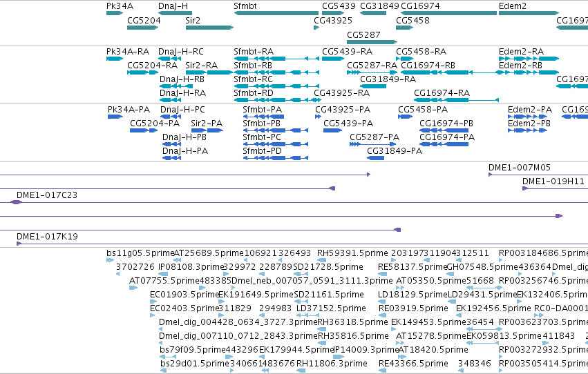This screenshot has height=374, width=588.
Task: Select transcript Sfmbt-RD
Action: 278,100
